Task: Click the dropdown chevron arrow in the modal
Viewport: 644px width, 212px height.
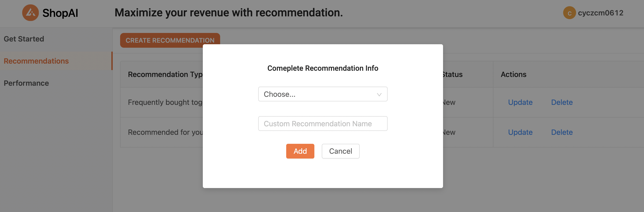Action: (x=379, y=94)
